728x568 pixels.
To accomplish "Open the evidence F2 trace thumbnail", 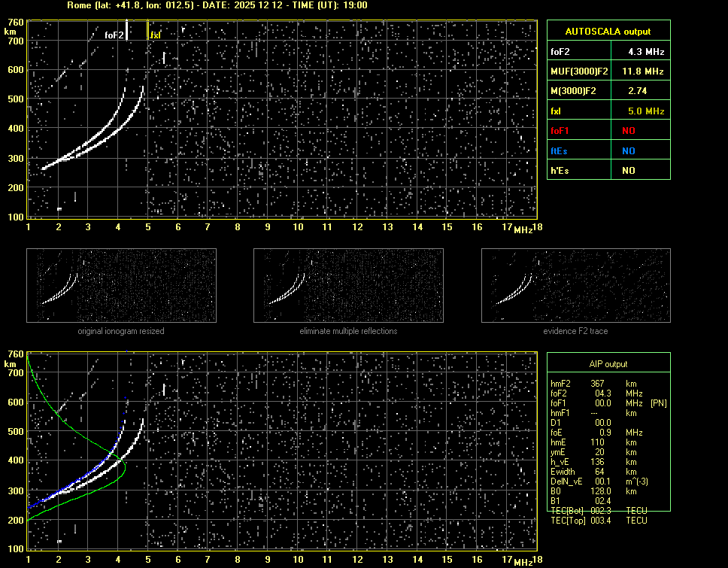I will coord(575,285).
